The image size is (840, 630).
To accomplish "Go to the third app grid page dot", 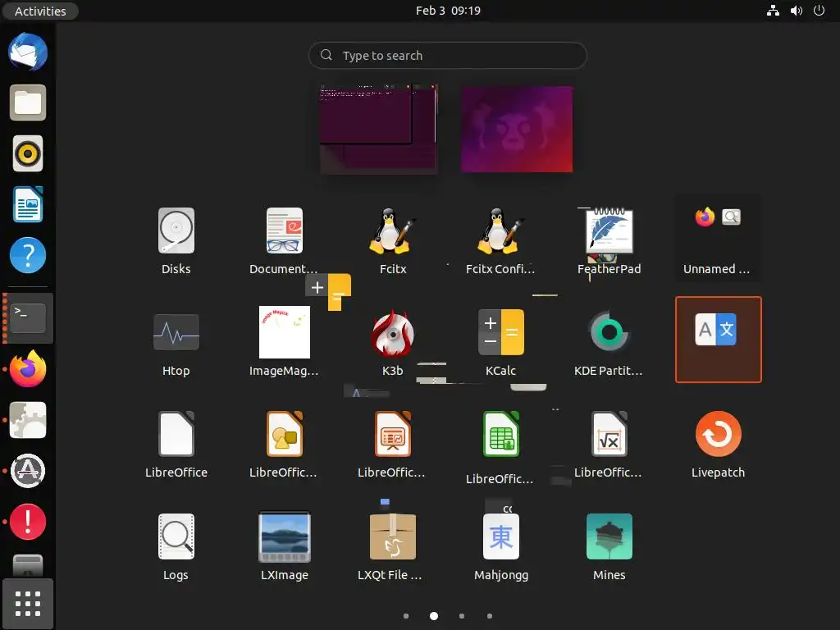I will point(462,616).
